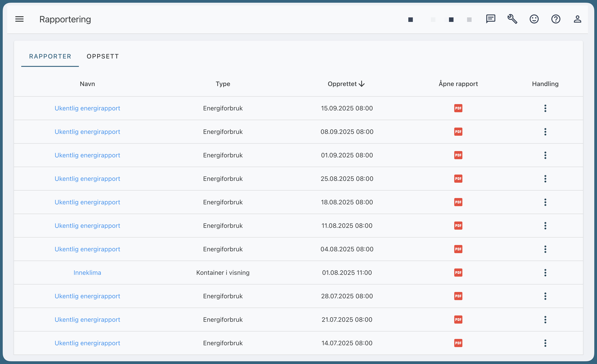The height and width of the screenshot is (364, 597).
Task: Open PDF for 14.07.2025 report
Action: [x=458, y=343]
